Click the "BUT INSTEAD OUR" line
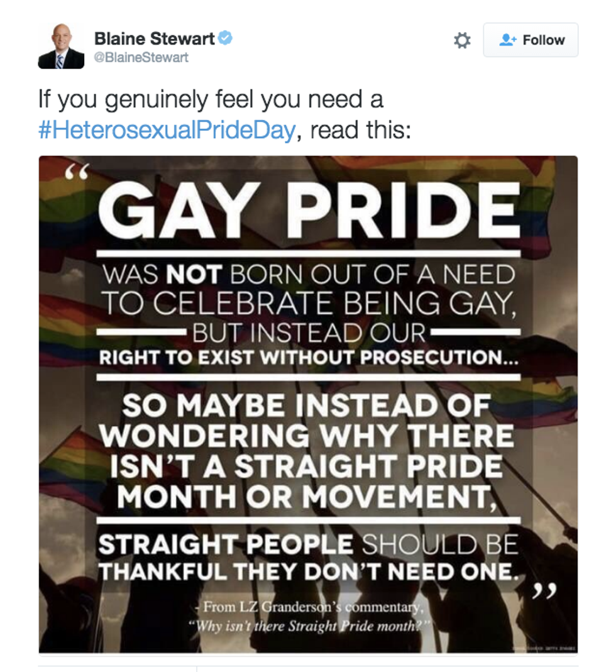 (309, 333)
